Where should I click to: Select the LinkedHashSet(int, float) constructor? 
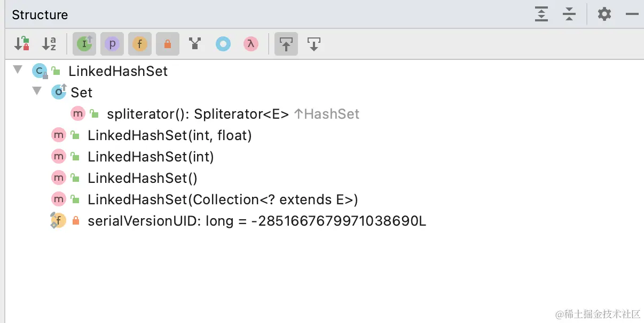pos(169,135)
